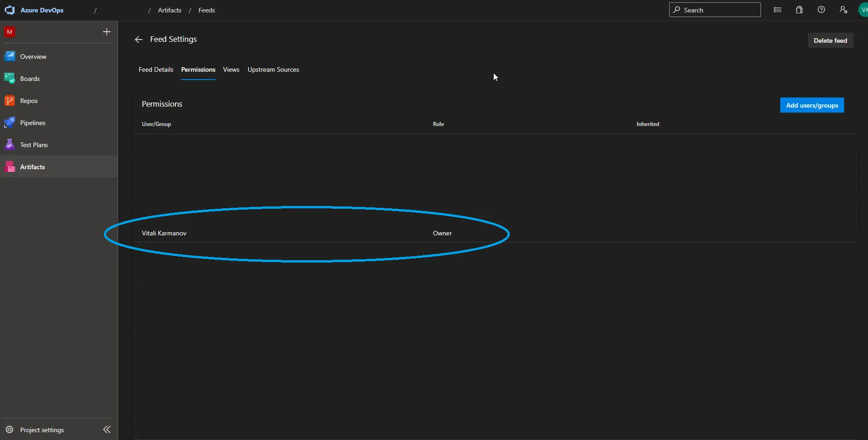The image size is (868, 440).
Task: Switch to the Views tab
Action: (231, 70)
